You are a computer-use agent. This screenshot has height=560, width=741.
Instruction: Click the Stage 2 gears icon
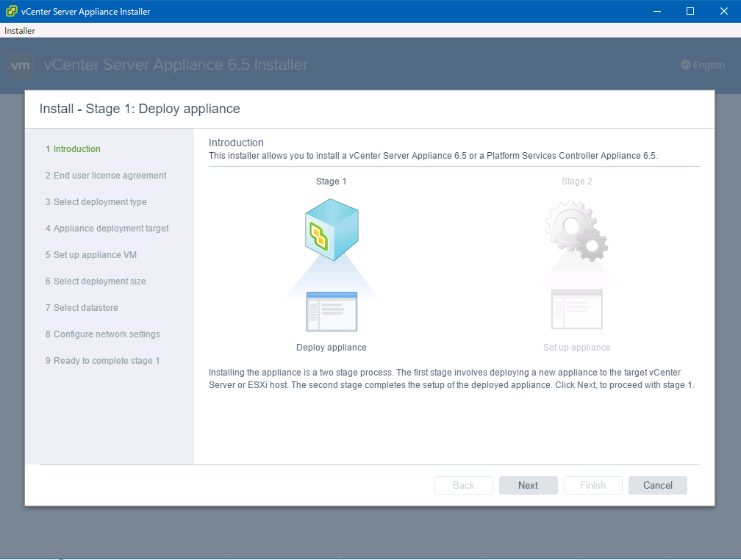(576, 231)
